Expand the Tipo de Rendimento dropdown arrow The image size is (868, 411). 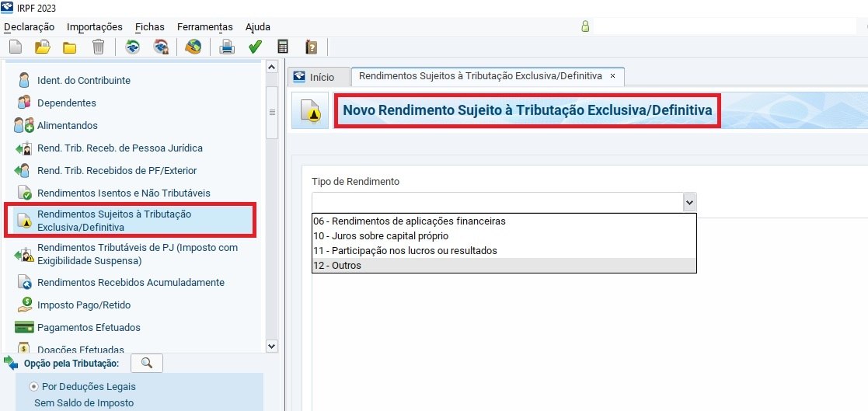pyautogui.click(x=688, y=202)
